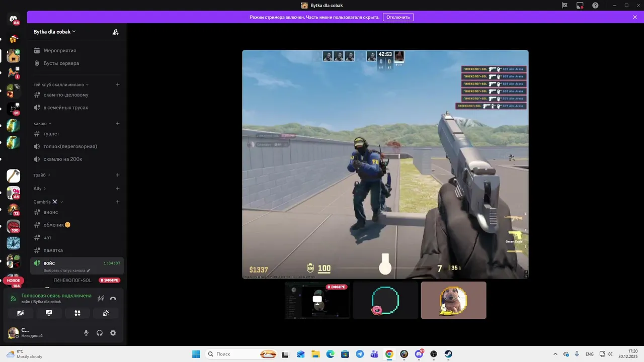Invite people using icon beside server name
Image resolution: width=644 pixels, height=362 pixels.
click(x=116, y=32)
